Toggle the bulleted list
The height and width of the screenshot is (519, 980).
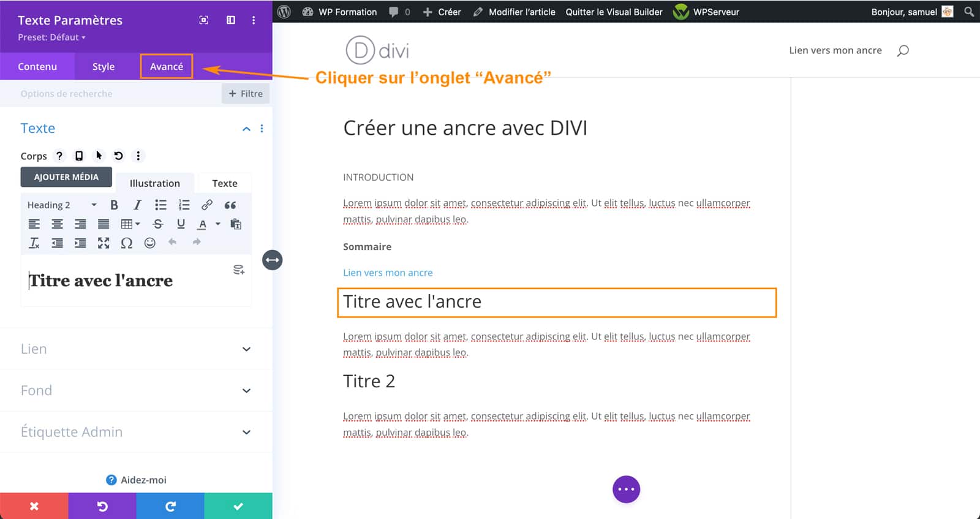click(160, 205)
